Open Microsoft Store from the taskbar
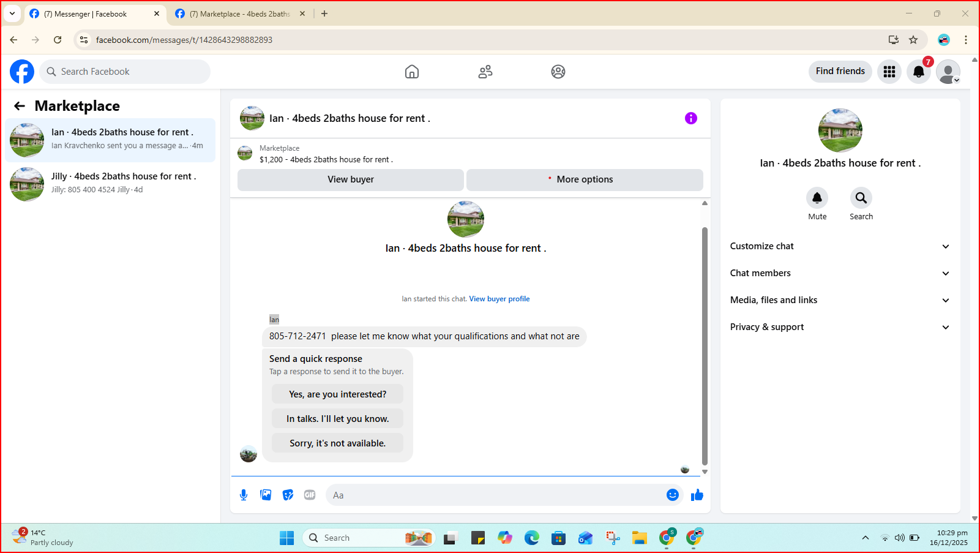 coord(558,538)
